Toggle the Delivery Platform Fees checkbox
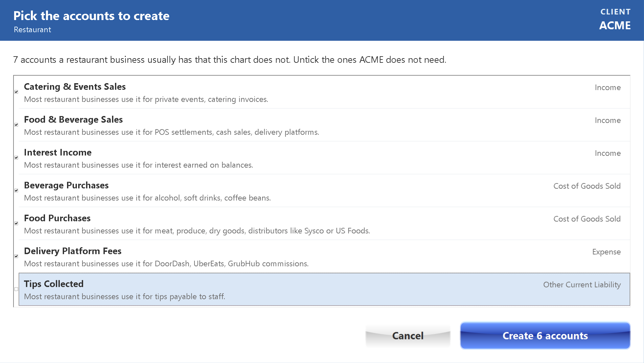The height and width of the screenshot is (363, 644). click(16, 256)
